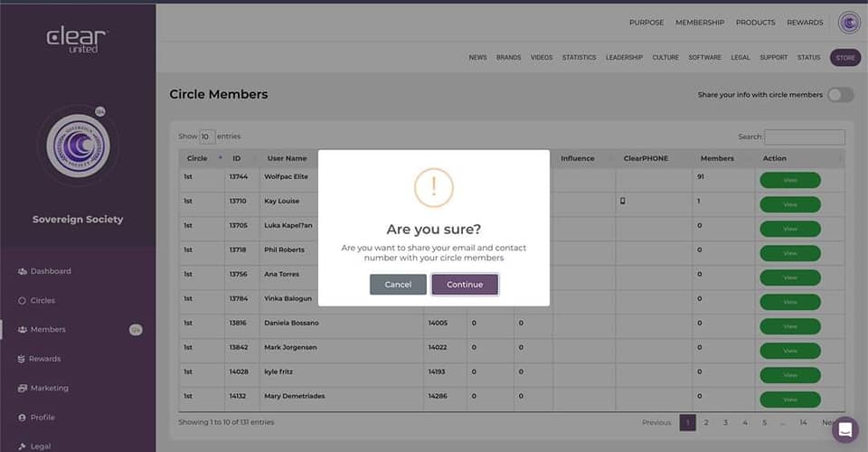The width and height of the screenshot is (868, 452).
Task: View Wolfpac Elite member details
Action: [789, 180]
